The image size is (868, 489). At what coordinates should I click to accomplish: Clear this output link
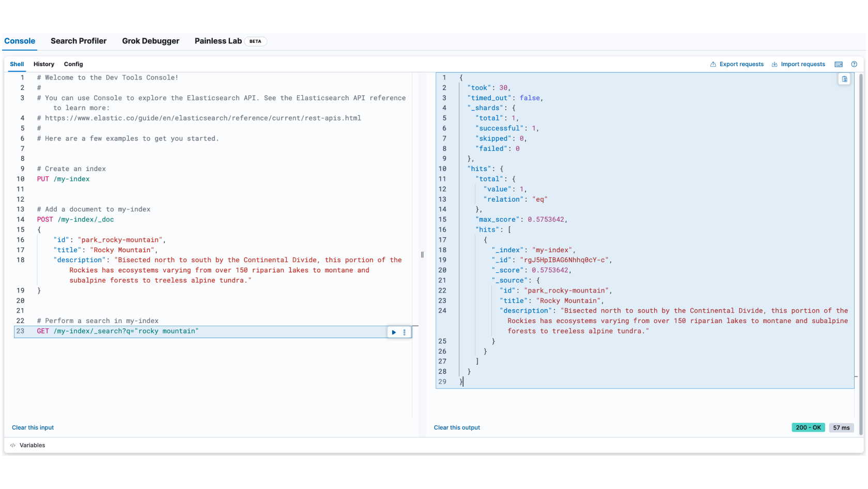pyautogui.click(x=457, y=428)
